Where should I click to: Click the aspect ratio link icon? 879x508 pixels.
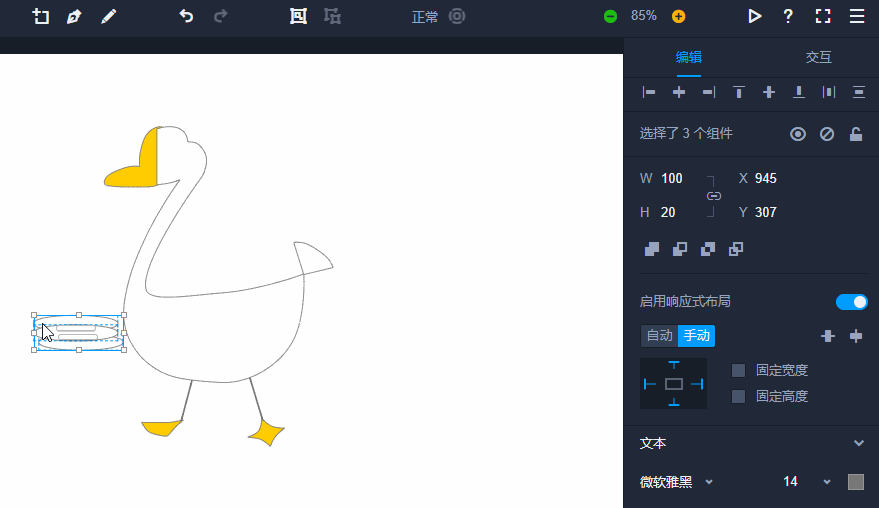[x=713, y=196]
